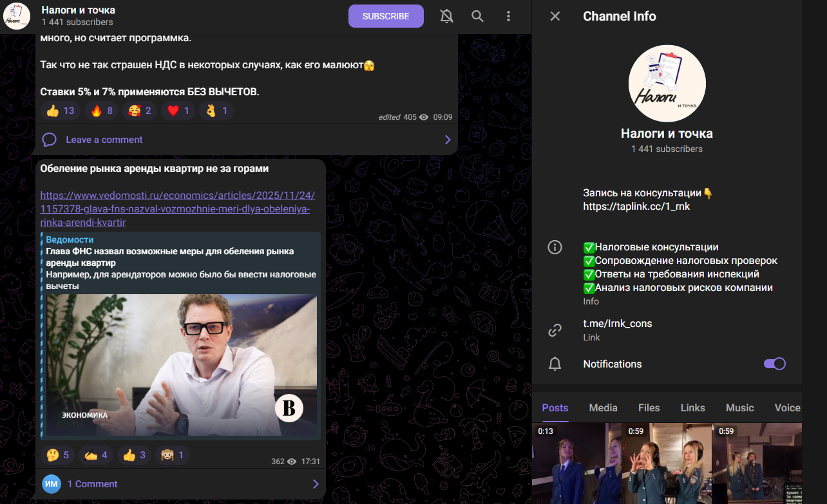Open the Links tab
The image size is (827, 504).
point(692,407)
